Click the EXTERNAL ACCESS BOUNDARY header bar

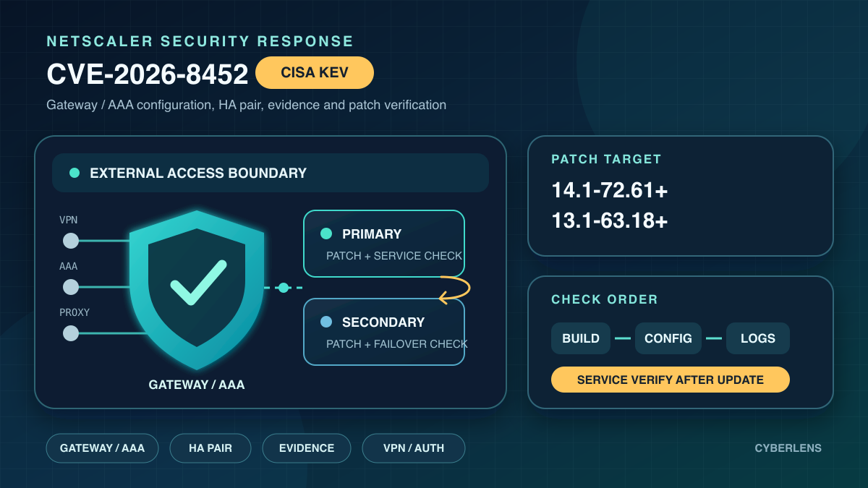tap(271, 173)
